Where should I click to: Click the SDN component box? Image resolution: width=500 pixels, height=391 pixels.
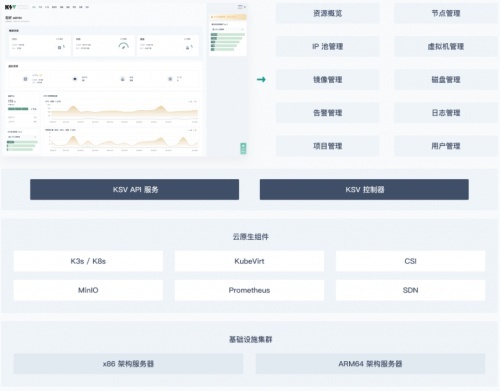coord(410,290)
